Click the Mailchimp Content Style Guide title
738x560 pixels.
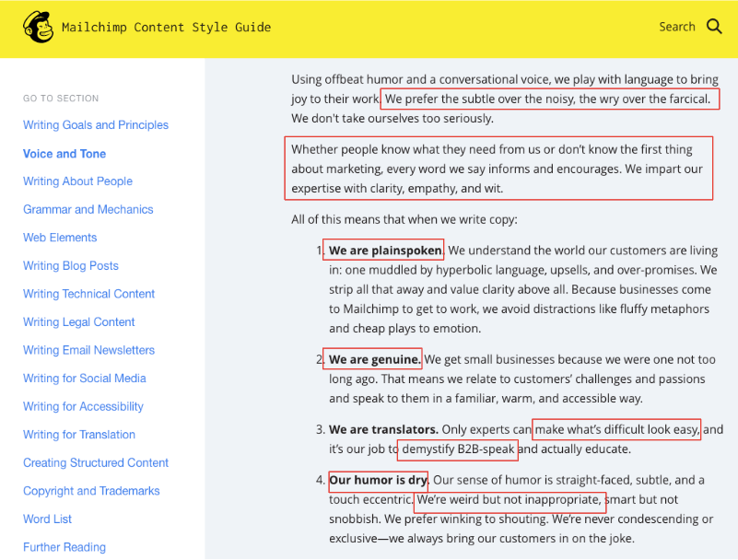(166, 27)
